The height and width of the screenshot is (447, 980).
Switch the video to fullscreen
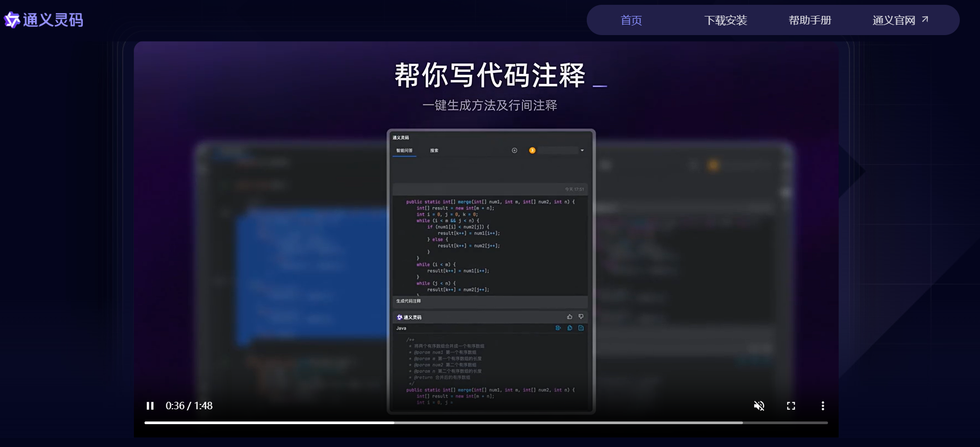791,406
